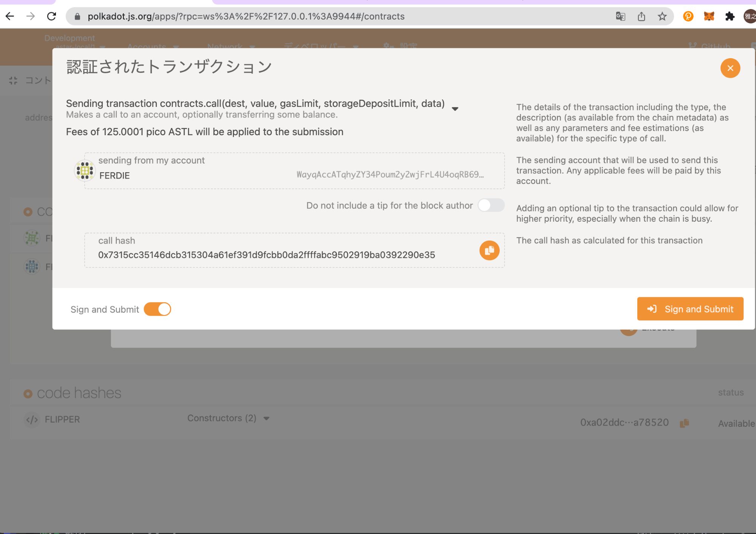The height and width of the screenshot is (534, 756).
Task: Toggle the tip for block author switch
Action: click(x=491, y=205)
